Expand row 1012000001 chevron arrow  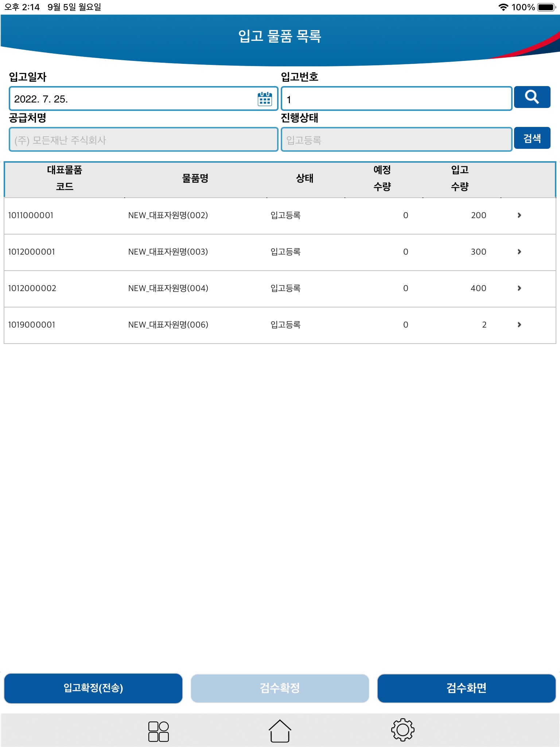[519, 252]
